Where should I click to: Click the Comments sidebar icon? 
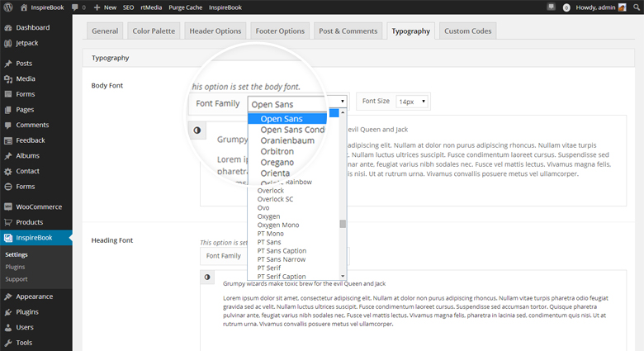7,125
